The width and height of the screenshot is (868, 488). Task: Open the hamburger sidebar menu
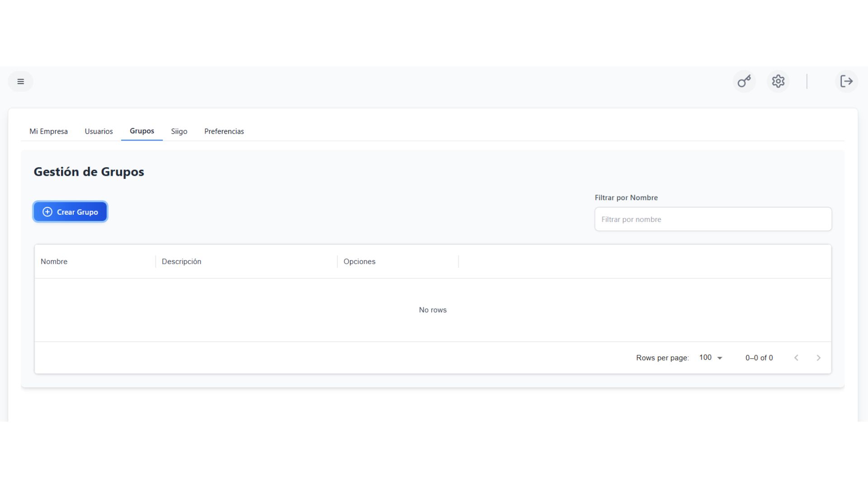[x=20, y=81]
